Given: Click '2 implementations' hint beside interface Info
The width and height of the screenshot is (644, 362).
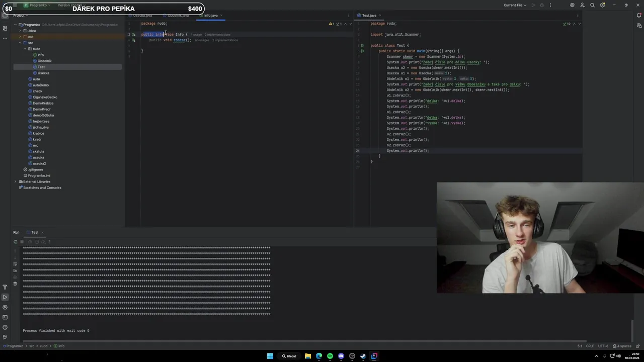Looking at the screenshot, I should tap(217, 35).
